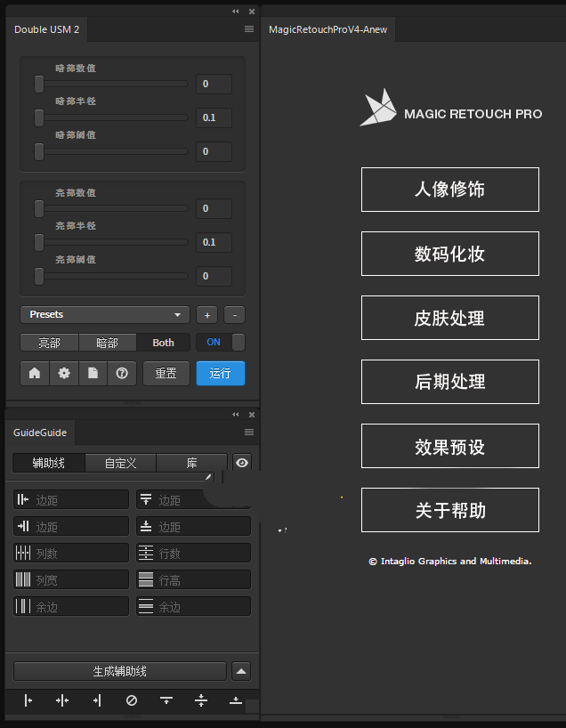566x728 pixels.
Task: Select the Double USM 2 panel tab
Action: (x=47, y=29)
